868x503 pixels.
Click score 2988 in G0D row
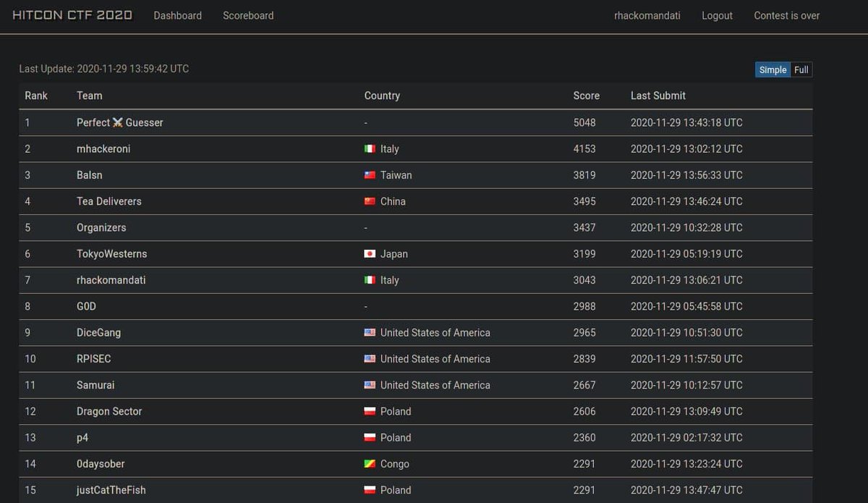pos(584,306)
